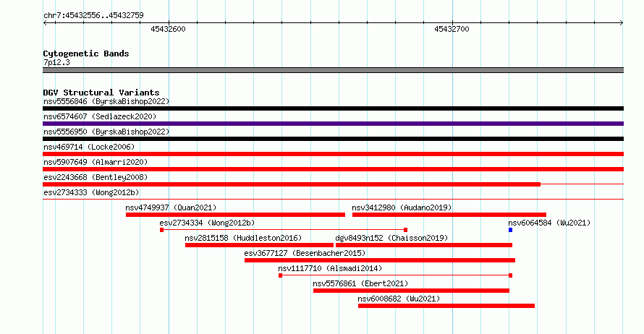Select the red dgv8493n152 variant bar
The width and height of the screenshot is (644, 334).
tap(424, 245)
